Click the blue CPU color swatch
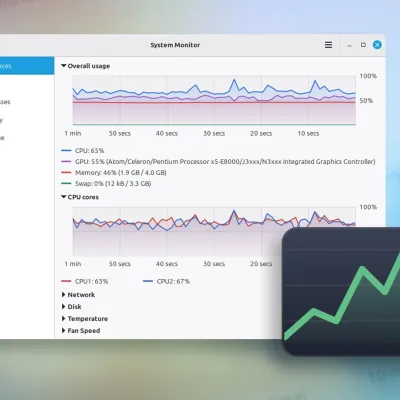 [66, 151]
